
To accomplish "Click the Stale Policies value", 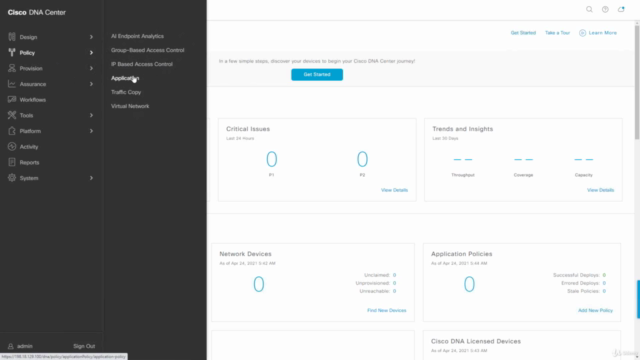I will tap(604, 291).
